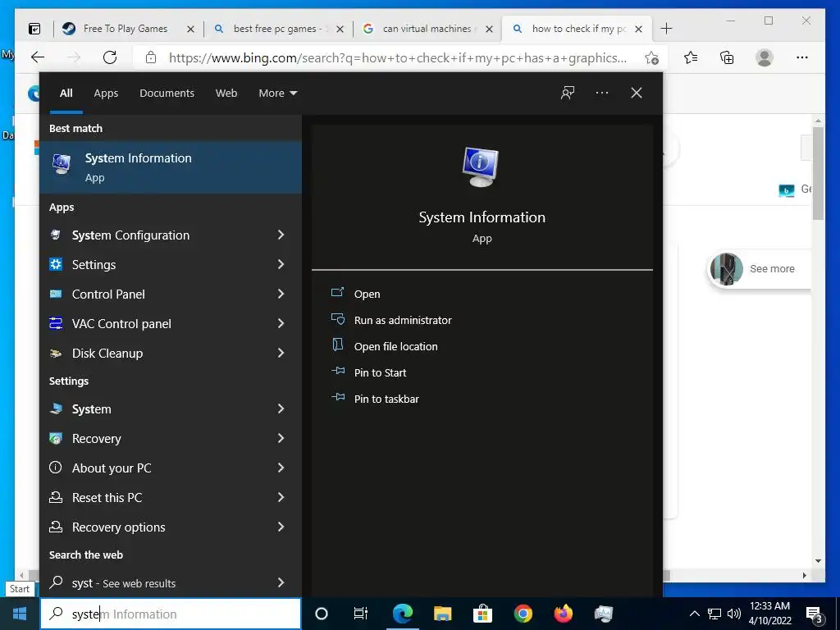Click the Settings gear icon in Apps list
840x630 pixels.
pyautogui.click(x=56, y=264)
